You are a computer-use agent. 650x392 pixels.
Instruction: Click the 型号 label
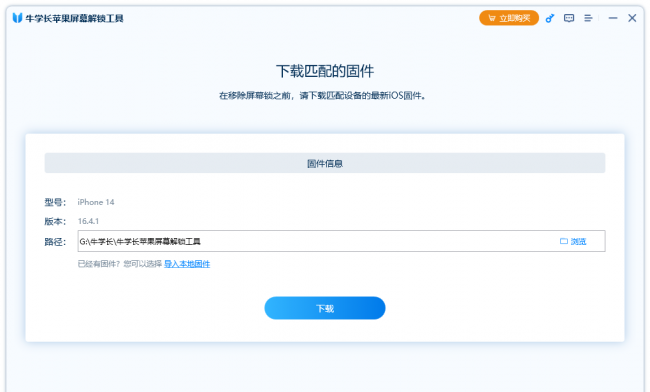tap(55, 202)
